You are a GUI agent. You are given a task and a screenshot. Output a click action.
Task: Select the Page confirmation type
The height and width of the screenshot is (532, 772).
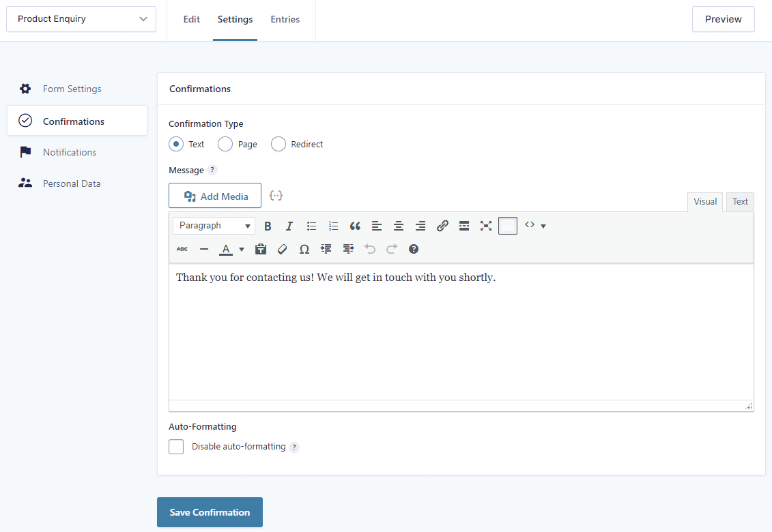click(225, 144)
